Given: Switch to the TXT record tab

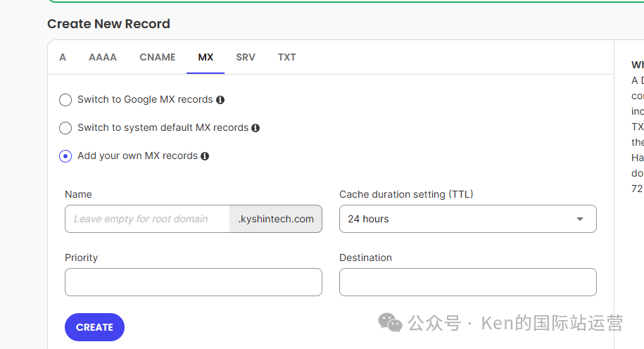Looking at the screenshot, I should point(286,57).
